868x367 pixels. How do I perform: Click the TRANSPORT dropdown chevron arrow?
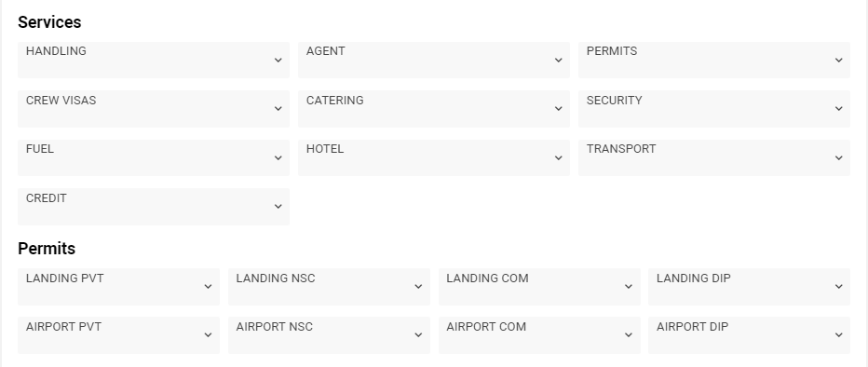pyautogui.click(x=838, y=157)
